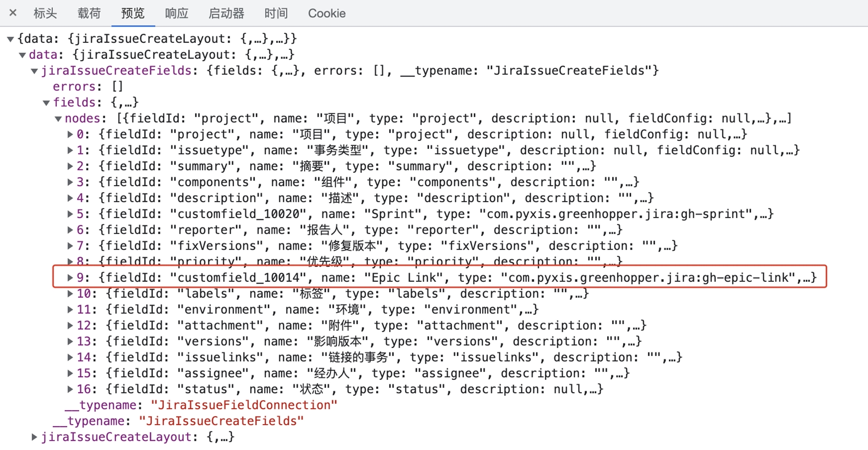Expand node 1 issuetype
Image resolution: width=868 pixels, height=450 pixels.
[70, 150]
